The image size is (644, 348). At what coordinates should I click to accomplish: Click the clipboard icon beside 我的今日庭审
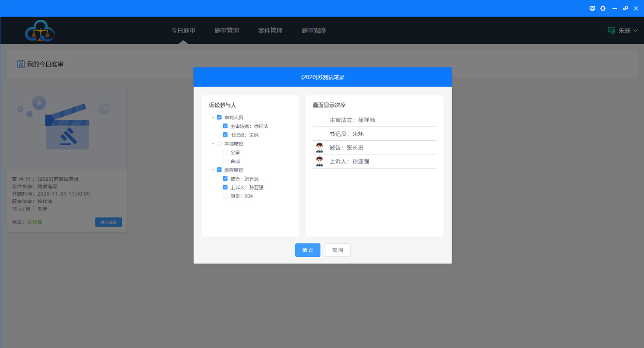click(21, 64)
